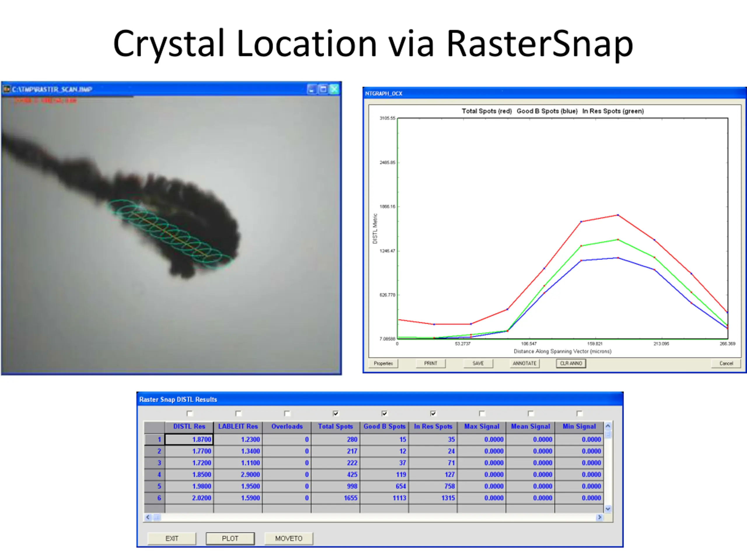Click the In Res Spots cell 758
Screen dimensions: 747x560
433,487
